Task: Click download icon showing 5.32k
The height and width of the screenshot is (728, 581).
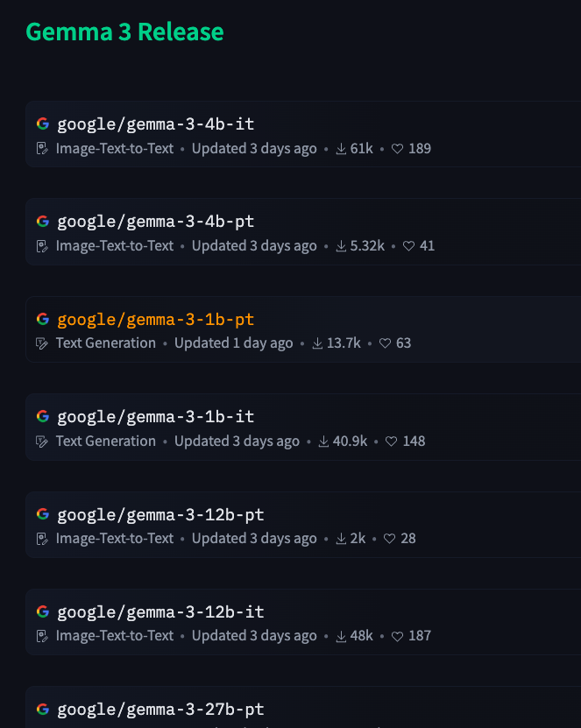Action: pos(341,246)
